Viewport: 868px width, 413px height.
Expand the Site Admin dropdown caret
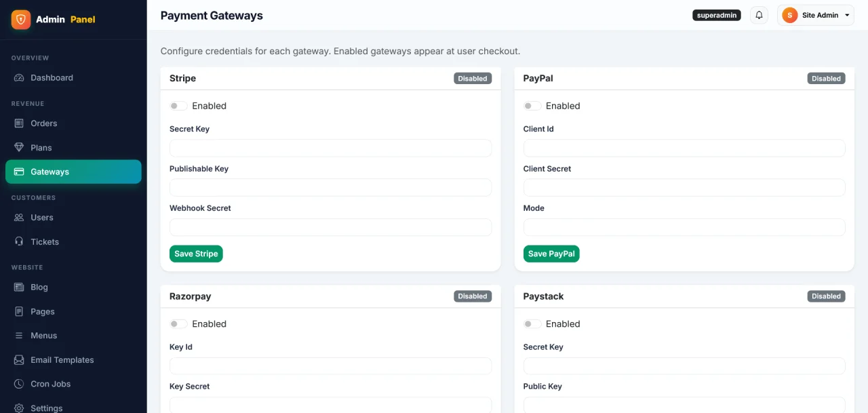click(x=847, y=16)
